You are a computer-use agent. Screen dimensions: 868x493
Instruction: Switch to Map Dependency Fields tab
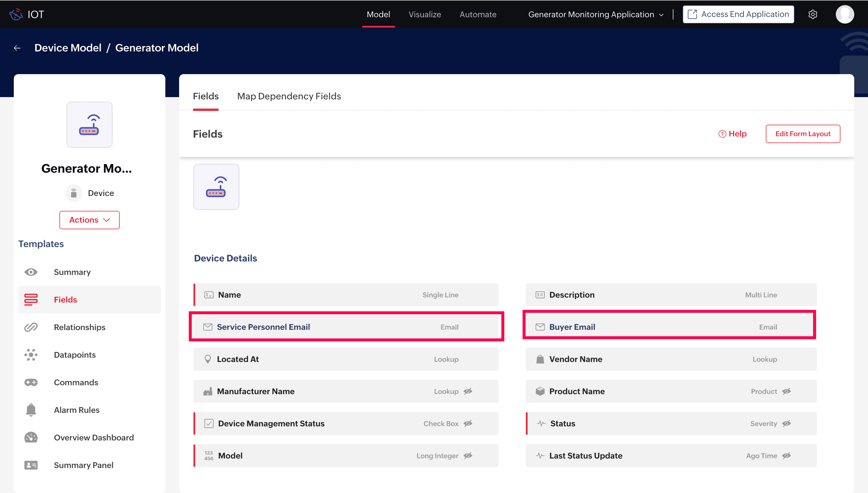coord(289,96)
